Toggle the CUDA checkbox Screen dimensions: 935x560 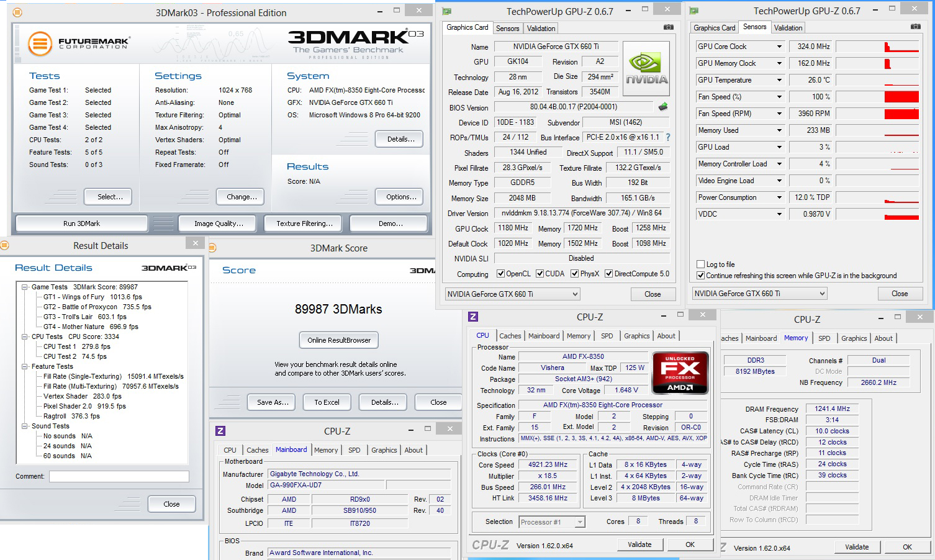pyautogui.click(x=540, y=274)
